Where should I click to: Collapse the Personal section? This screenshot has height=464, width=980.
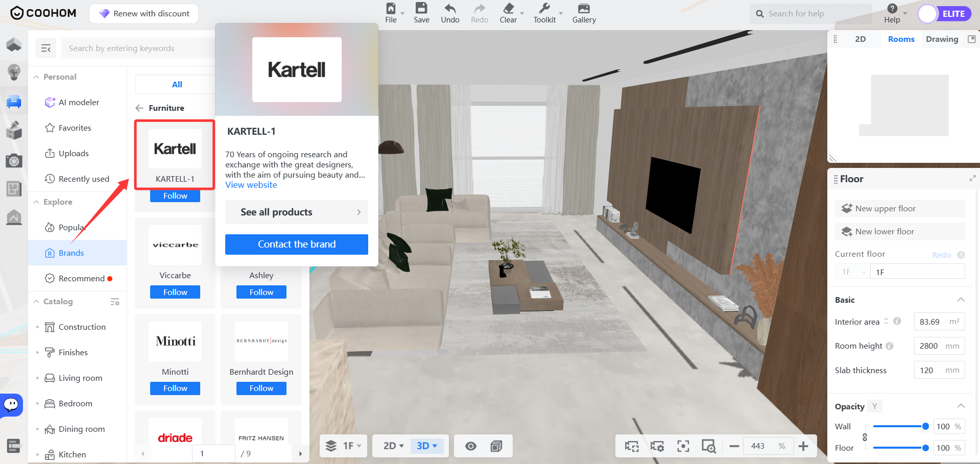[36, 77]
